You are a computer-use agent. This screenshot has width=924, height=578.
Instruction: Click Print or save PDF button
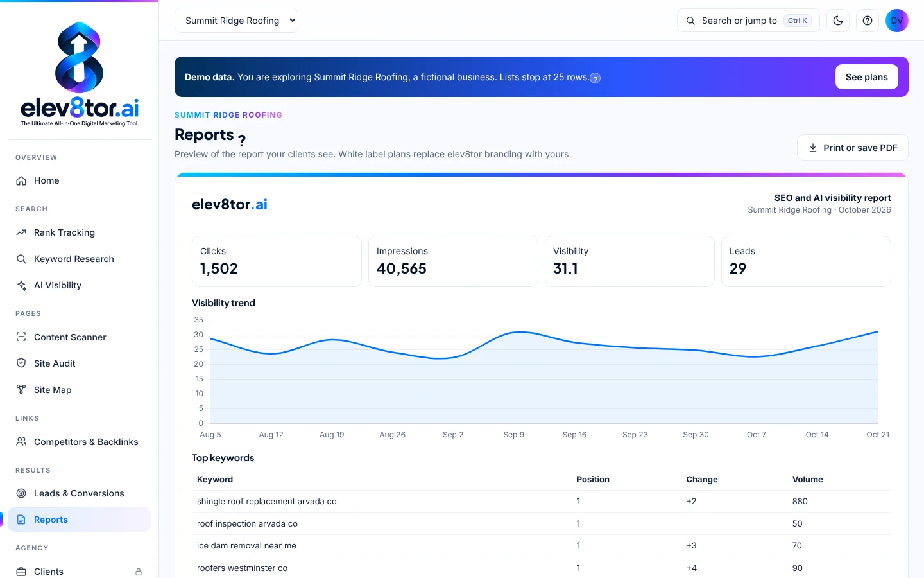(x=853, y=148)
